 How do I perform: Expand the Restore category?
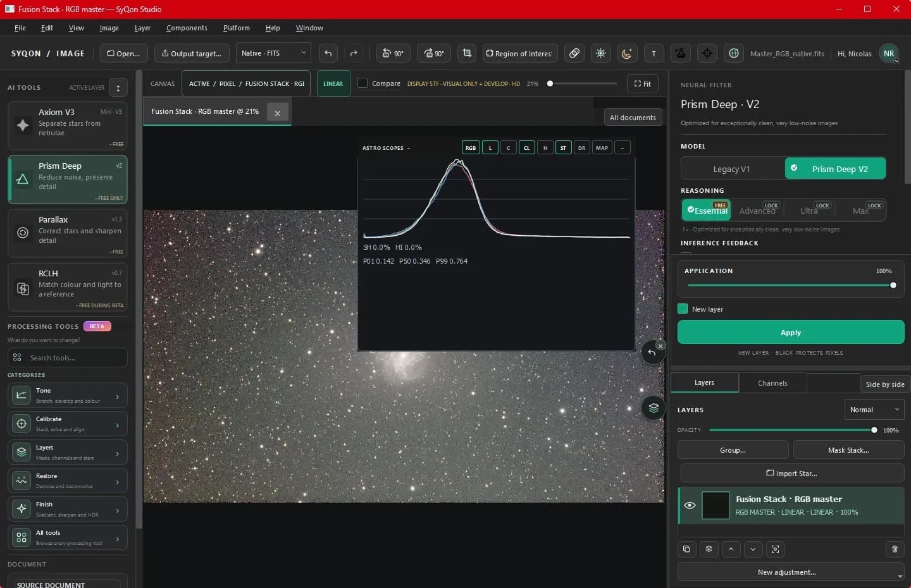point(68,481)
